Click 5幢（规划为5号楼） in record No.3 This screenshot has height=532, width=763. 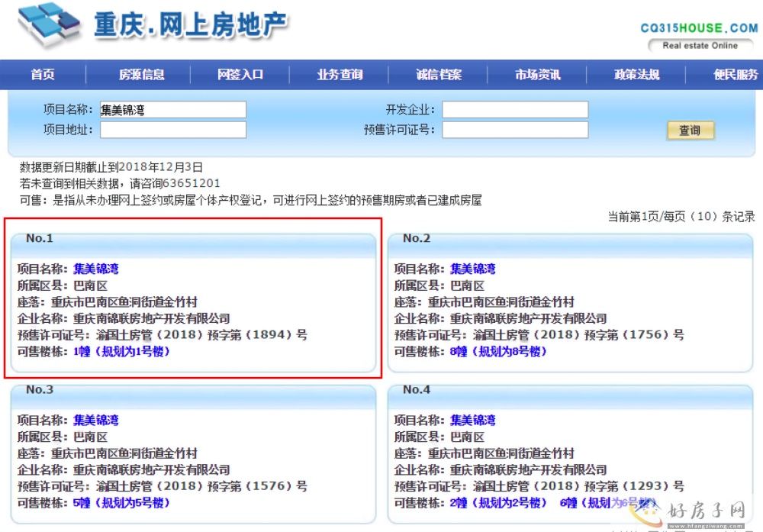[x=121, y=503]
